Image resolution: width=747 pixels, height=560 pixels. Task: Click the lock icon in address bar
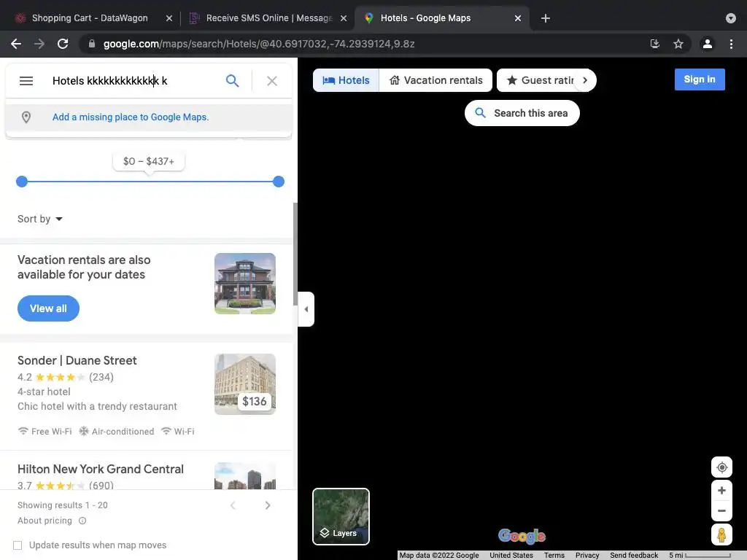click(x=92, y=44)
